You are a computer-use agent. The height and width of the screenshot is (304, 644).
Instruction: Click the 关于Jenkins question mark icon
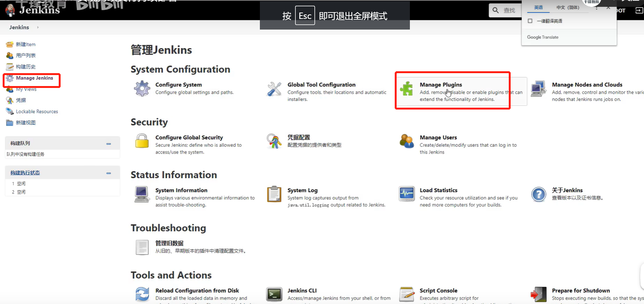point(539,194)
